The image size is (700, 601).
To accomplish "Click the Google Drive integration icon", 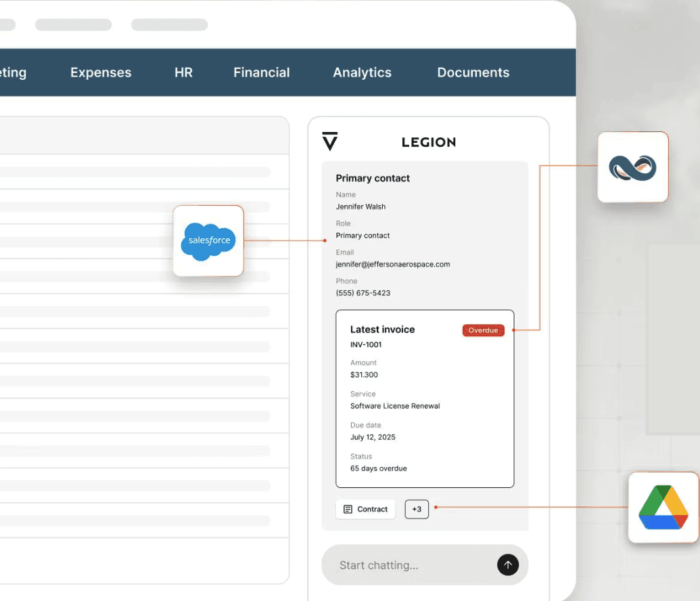I will tap(663, 507).
